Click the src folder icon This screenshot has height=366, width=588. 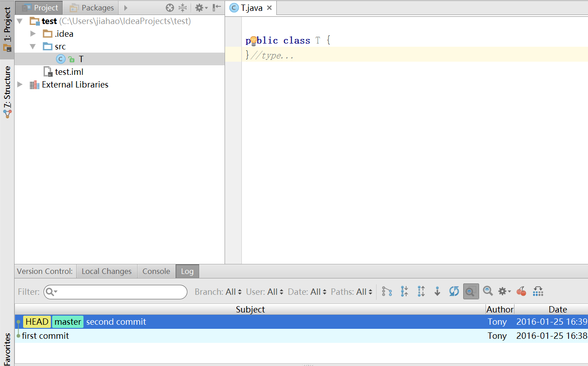pyautogui.click(x=47, y=46)
